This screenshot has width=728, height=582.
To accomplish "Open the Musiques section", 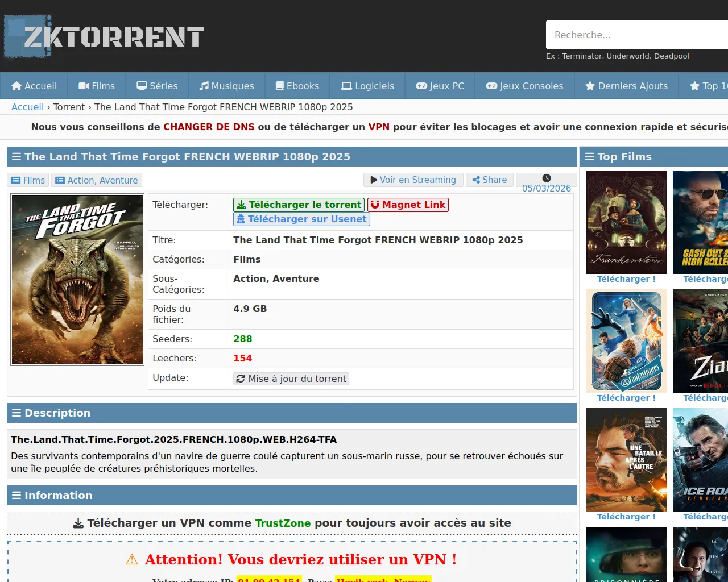I will pos(226,86).
